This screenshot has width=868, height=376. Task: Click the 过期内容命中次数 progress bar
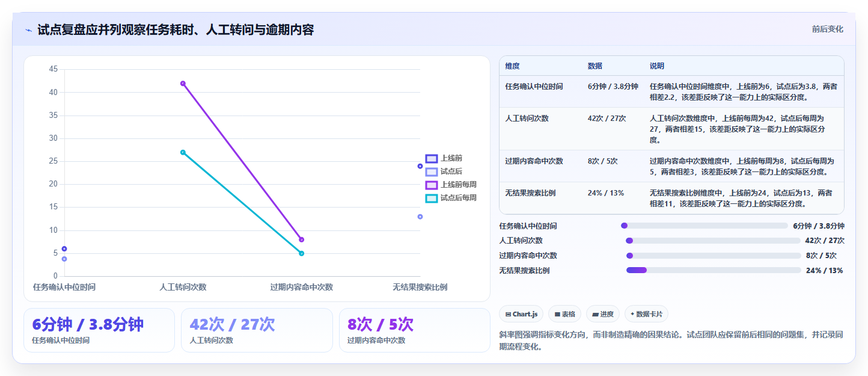coord(714,256)
